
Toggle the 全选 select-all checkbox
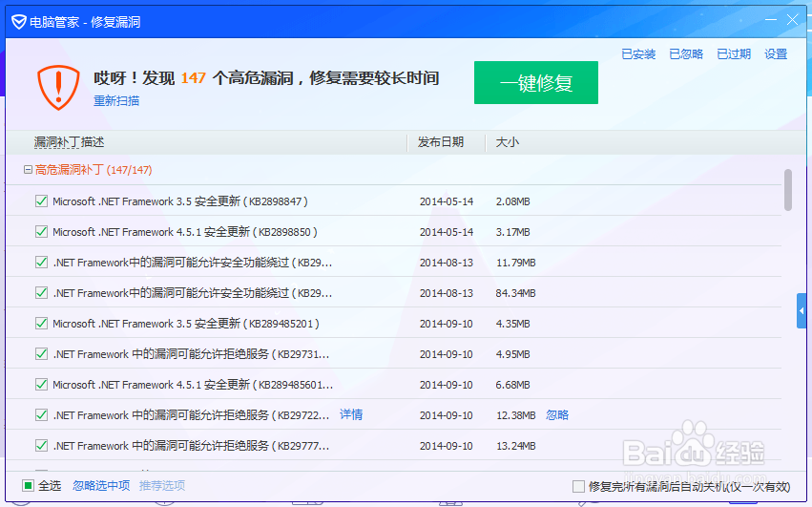pyautogui.click(x=28, y=485)
